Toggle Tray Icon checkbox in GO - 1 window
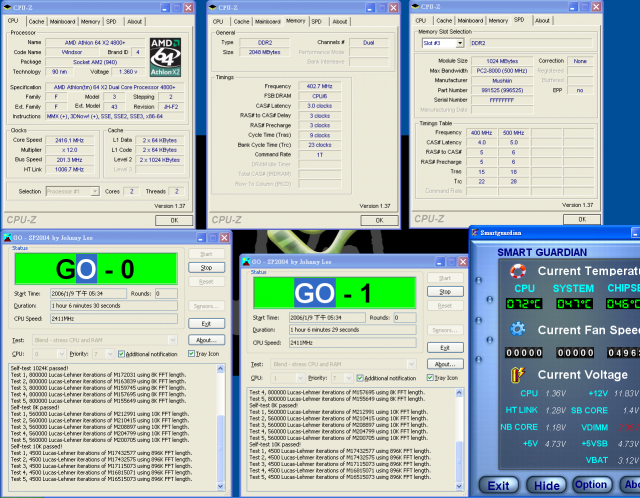 tap(430, 378)
